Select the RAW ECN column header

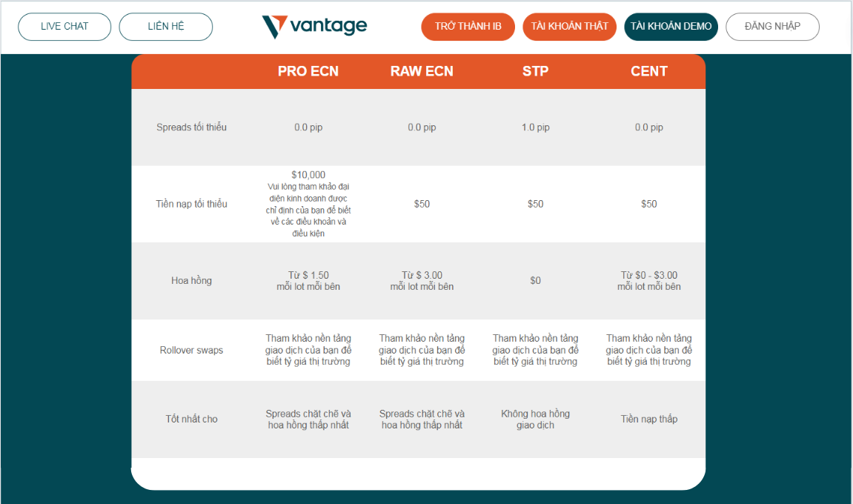click(422, 71)
